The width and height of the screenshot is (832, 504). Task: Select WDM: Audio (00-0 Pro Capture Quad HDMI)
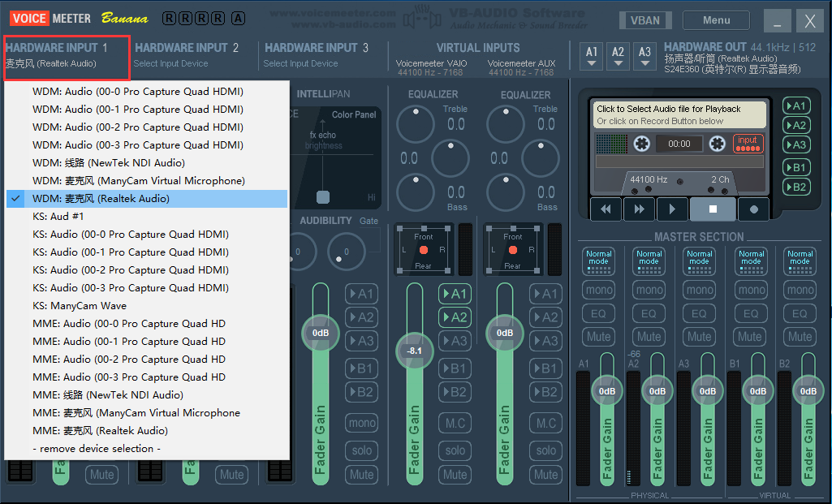click(x=147, y=91)
